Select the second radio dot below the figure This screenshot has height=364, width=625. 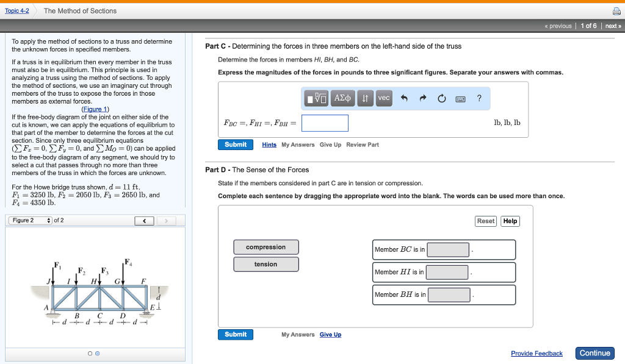[x=96, y=353]
